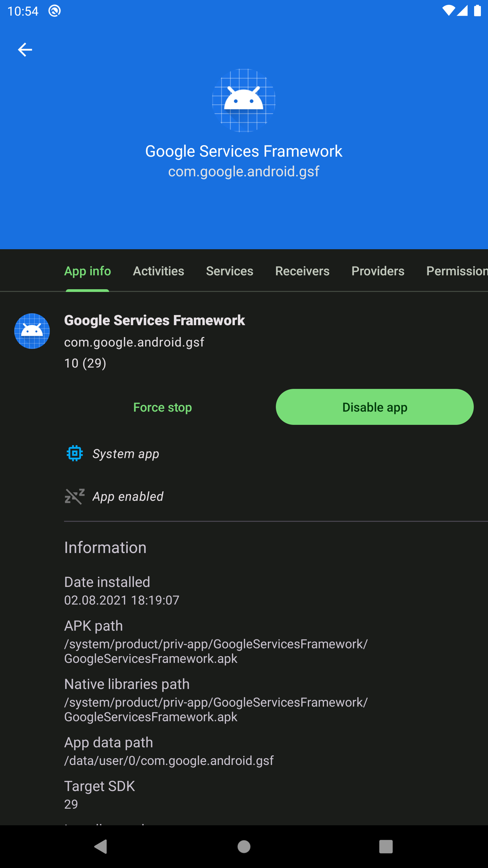The width and height of the screenshot is (488, 868).
Task: Tap the Android recent apps button
Action: tap(386, 847)
